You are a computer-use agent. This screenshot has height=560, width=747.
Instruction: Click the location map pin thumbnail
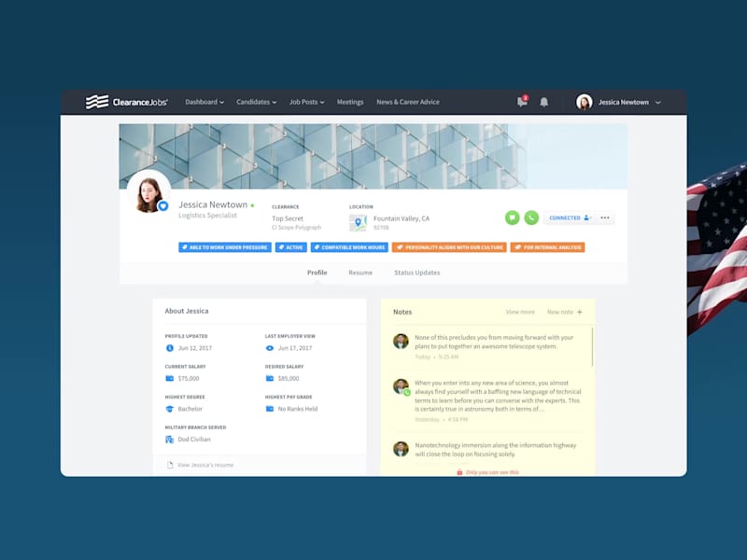tap(360, 222)
